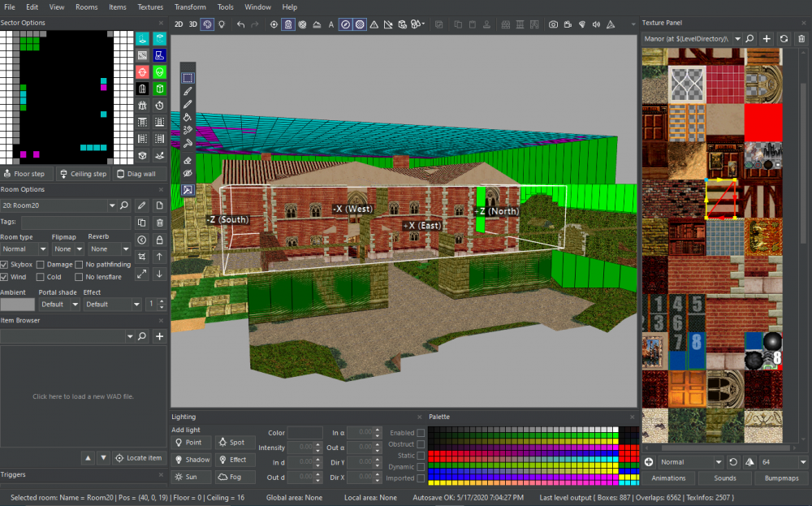This screenshot has width=812, height=506.
Task: Mark sector as trigger triggerer (stopwatch)
Action: 159,105
